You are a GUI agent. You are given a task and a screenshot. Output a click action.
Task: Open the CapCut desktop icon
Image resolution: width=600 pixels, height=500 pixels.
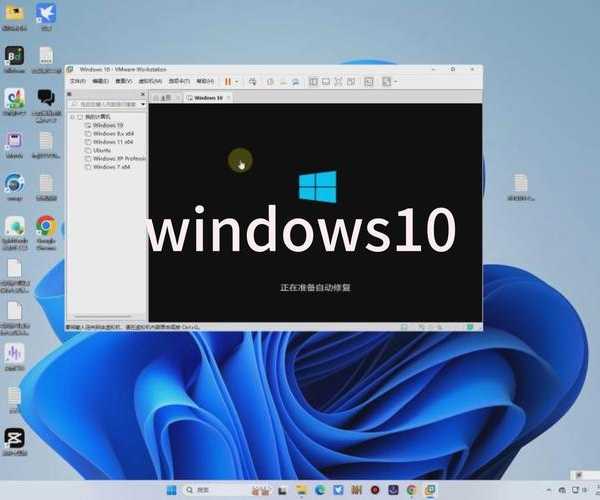click(14, 438)
